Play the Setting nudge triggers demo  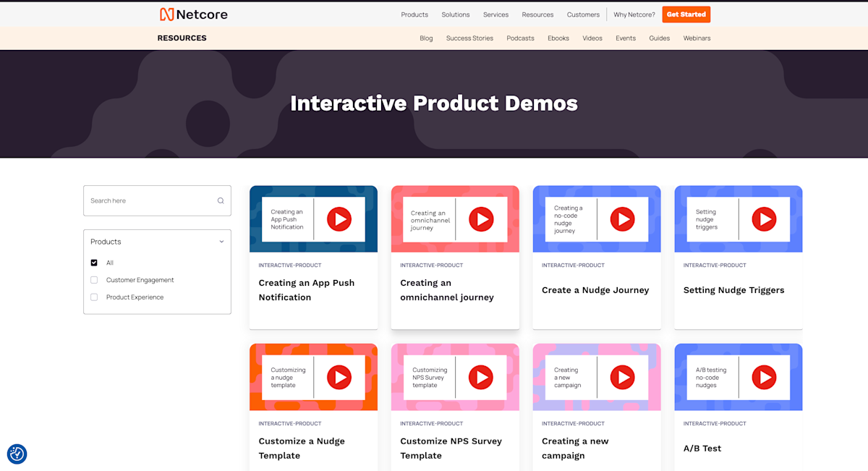(x=764, y=218)
